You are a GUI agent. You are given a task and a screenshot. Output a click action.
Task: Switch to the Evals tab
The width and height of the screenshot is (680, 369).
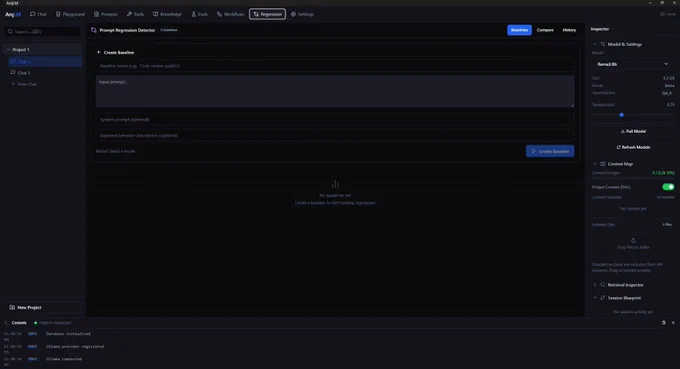[199, 14]
